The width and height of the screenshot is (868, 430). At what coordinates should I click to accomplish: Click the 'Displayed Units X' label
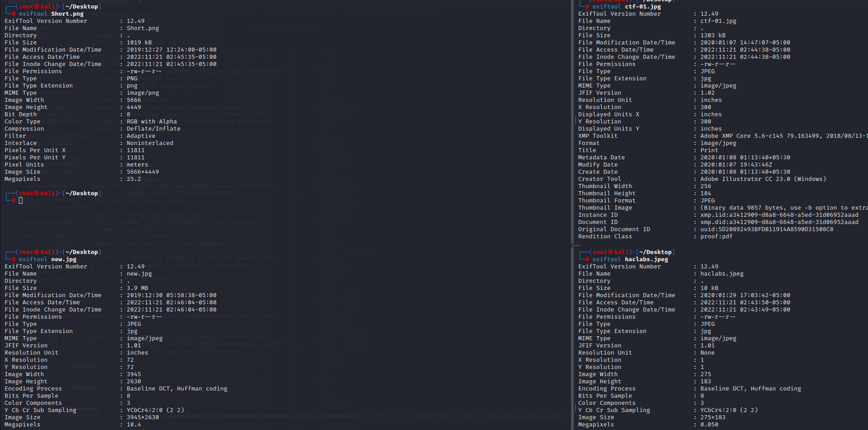(609, 114)
